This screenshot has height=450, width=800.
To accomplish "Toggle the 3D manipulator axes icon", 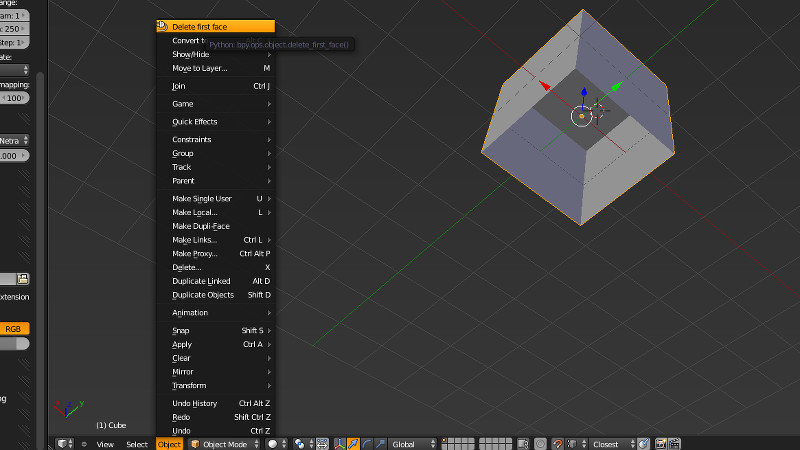I will pyautogui.click(x=339, y=444).
